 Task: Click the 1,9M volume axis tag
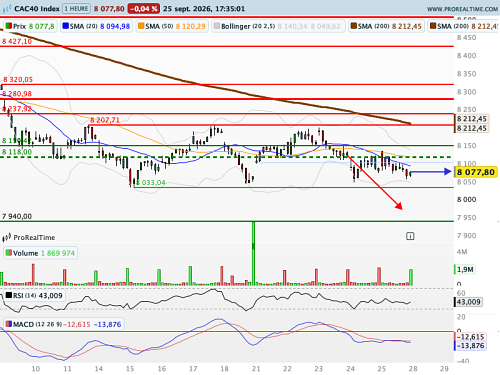[x=465, y=269]
